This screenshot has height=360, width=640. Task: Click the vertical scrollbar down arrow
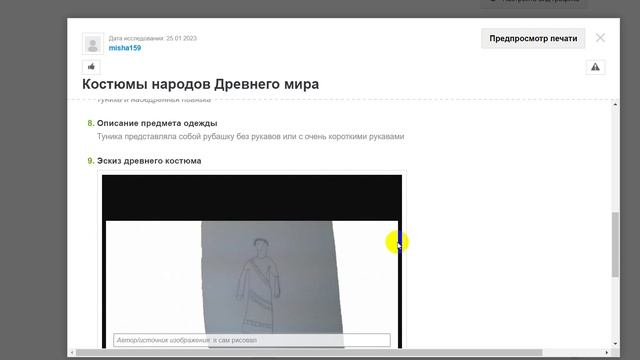tap(615, 344)
